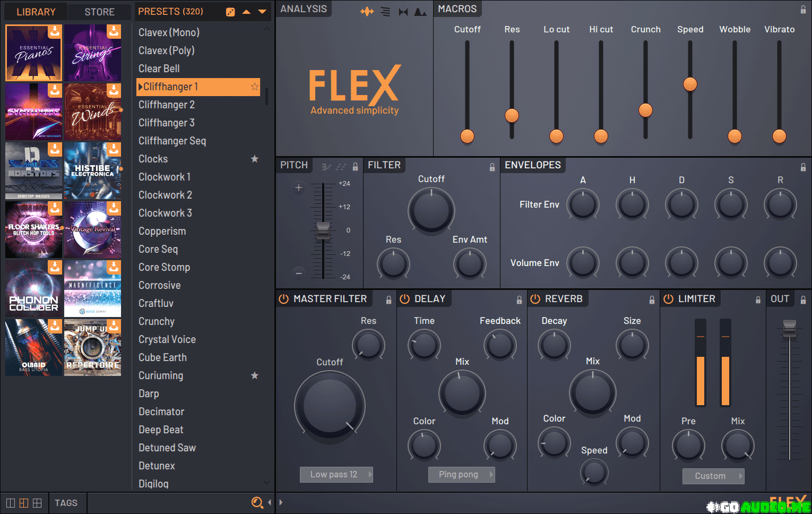Image resolution: width=812 pixels, height=514 pixels.
Task: Switch to the Store tab
Action: pyautogui.click(x=99, y=12)
